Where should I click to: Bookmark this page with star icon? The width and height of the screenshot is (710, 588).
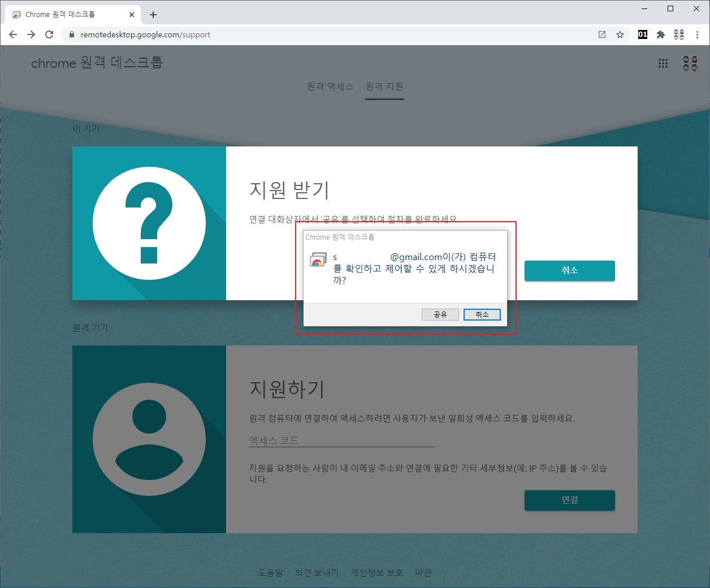click(x=620, y=34)
